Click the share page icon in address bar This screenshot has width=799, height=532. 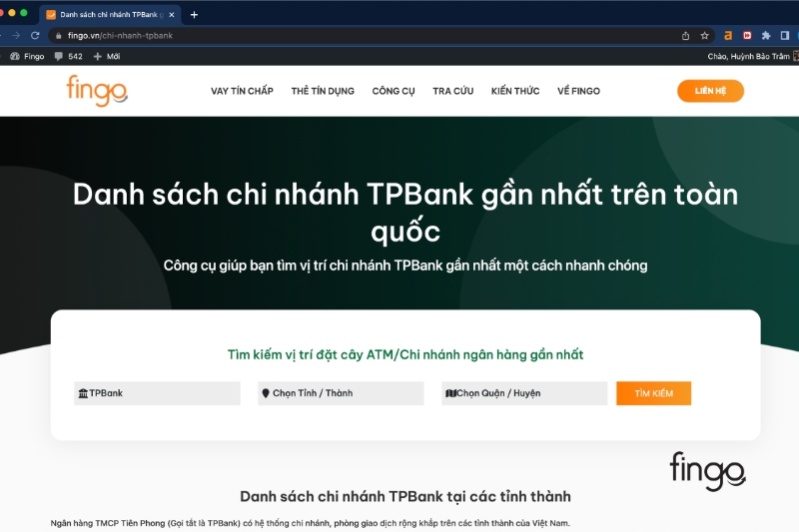coord(685,36)
